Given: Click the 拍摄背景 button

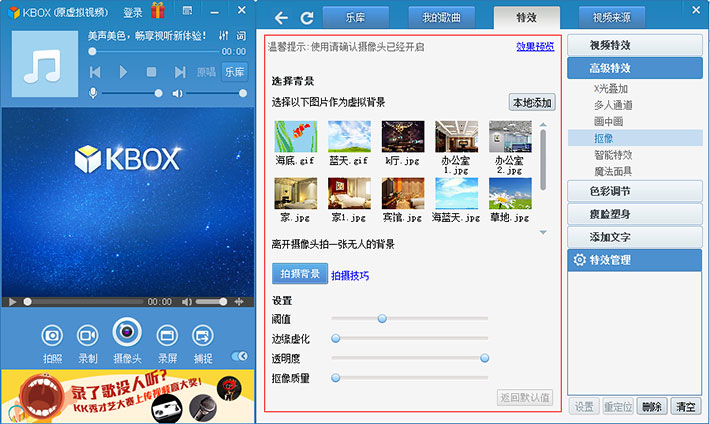Looking at the screenshot, I should coord(300,274).
